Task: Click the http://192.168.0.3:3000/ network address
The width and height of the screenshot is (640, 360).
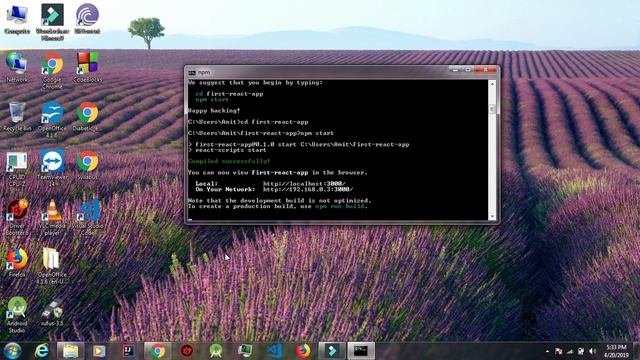Action: coord(308,189)
